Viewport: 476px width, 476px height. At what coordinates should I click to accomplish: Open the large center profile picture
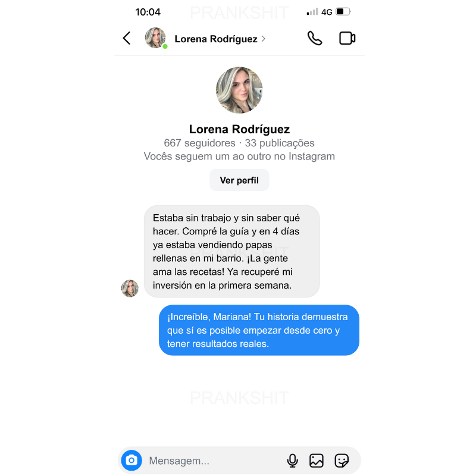coord(239,90)
